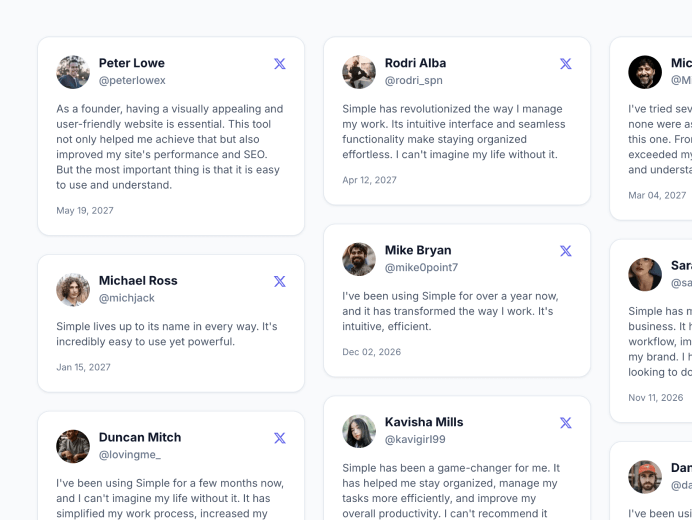Image resolution: width=692 pixels, height=520 pixels.
Task: Click the May 19, 2027 date
Action: click(85, 211)
